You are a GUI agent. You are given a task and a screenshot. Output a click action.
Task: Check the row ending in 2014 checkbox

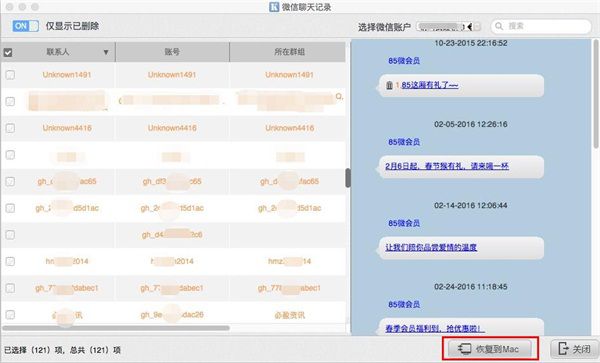(10, 261)
